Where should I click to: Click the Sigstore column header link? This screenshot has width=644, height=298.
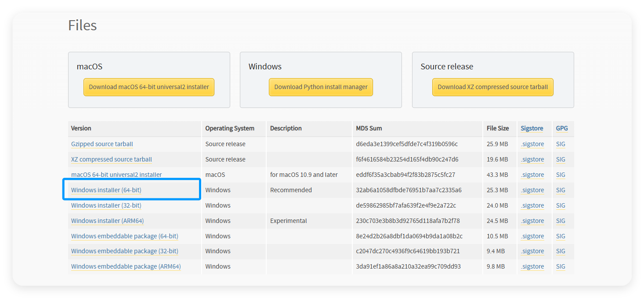coord(532,128)
